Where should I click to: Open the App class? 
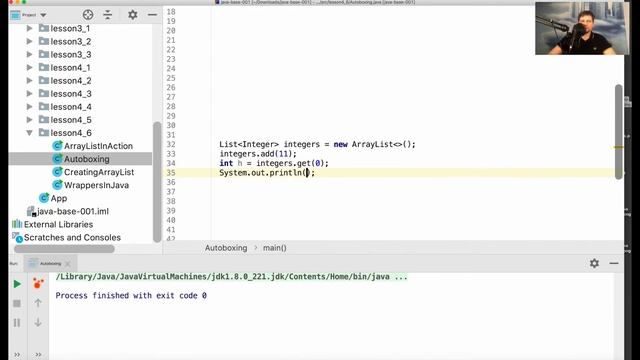tap(59, 198)
